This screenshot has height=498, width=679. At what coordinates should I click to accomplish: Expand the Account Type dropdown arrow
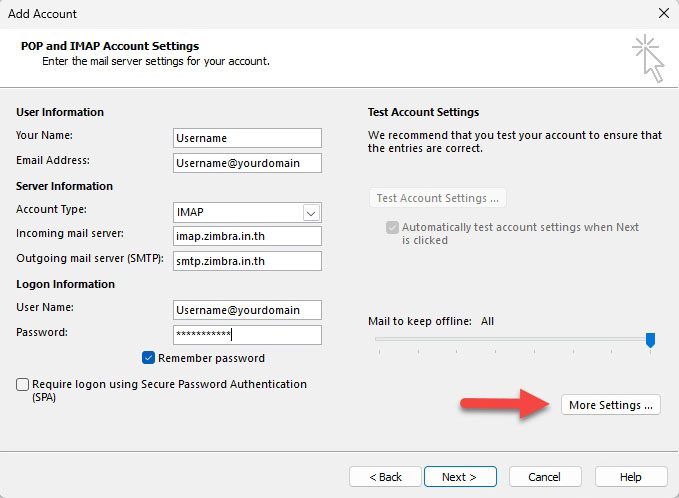tap(311, 213)
